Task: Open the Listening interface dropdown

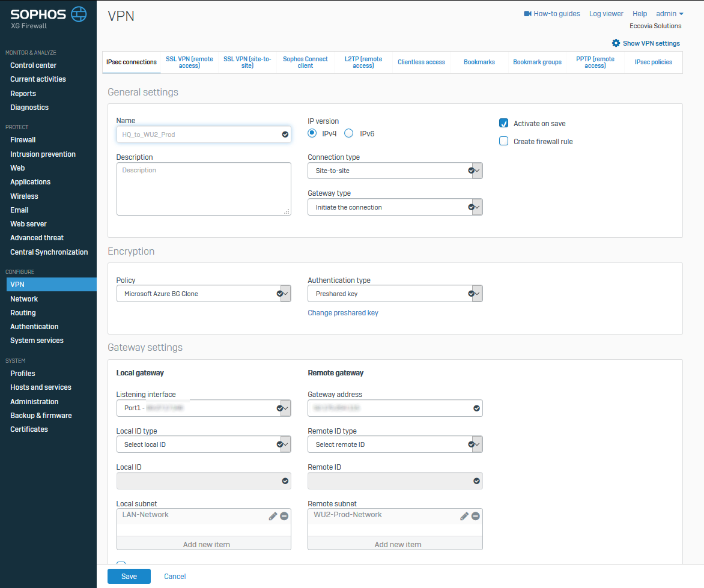Action: click(x=203, y=408)
